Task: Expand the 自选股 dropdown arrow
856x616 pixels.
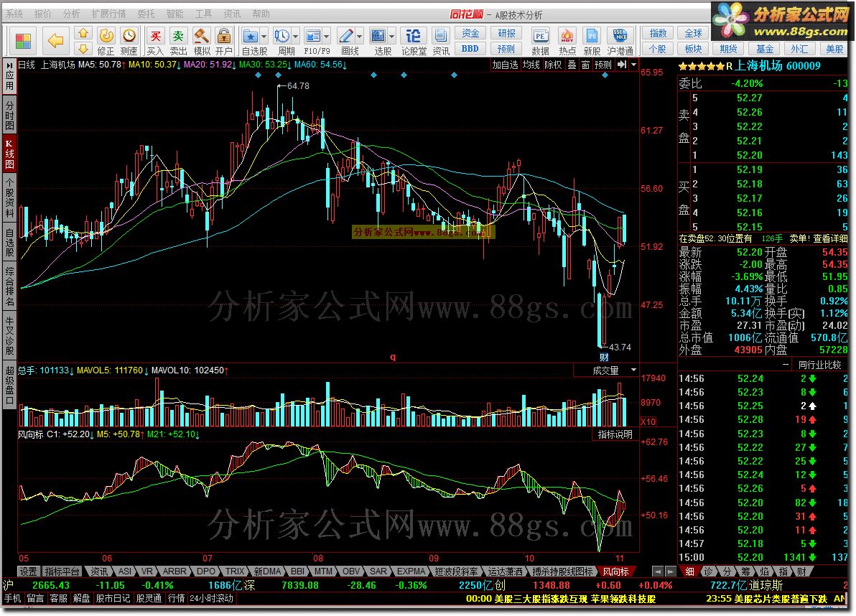Action: coord(264,37)
